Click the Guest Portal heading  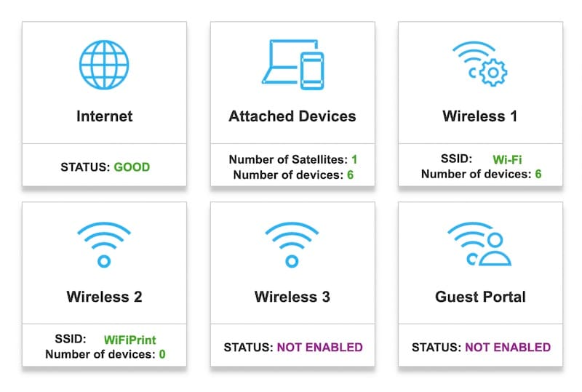(480, 297)
